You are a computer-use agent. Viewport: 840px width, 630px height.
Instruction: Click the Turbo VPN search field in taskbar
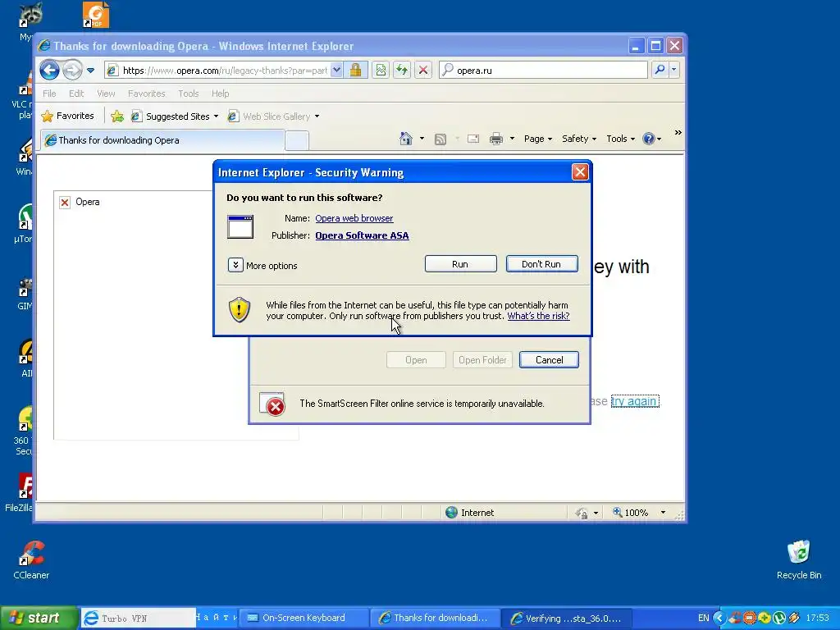tap(139, 619)
